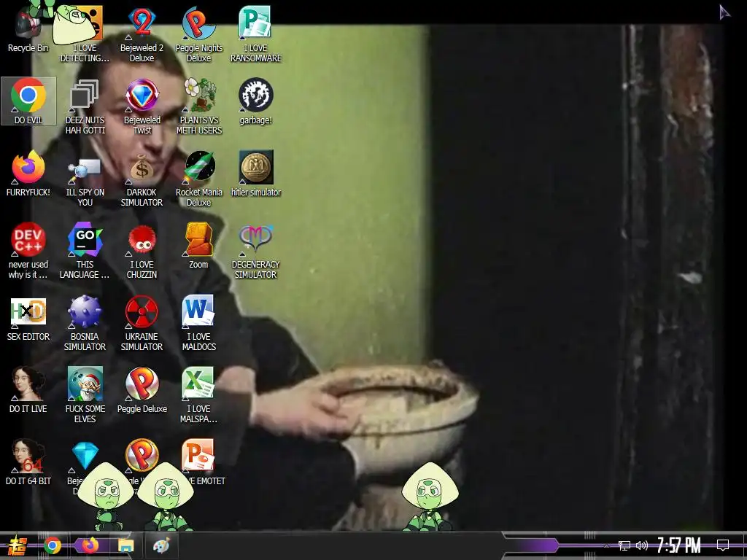747x560 pixels.
Task: Select the UKRAINE SIMULATOR radiation icon
Action: [142, 323]
